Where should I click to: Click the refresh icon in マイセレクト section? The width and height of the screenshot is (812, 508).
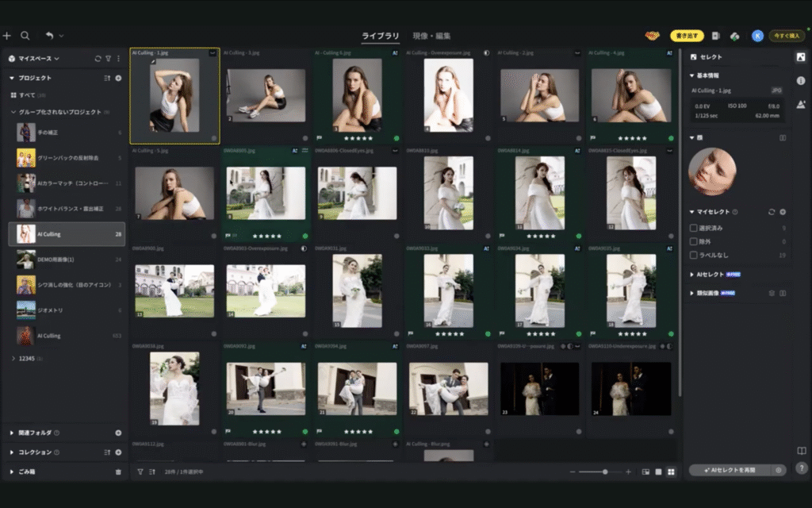pyautogui.click(x=772, y=212)
